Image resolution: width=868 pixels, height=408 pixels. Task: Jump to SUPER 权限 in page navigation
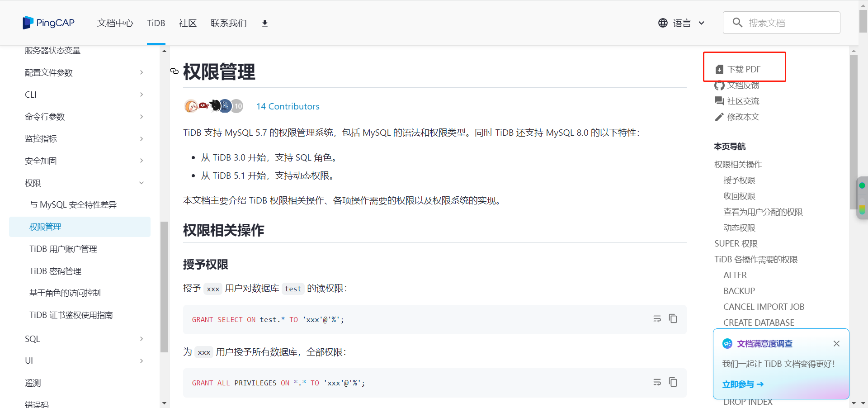(736, 244)
